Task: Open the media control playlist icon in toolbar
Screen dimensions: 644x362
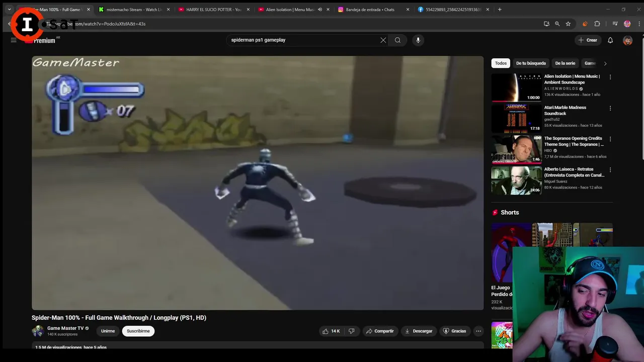Action: (615, 24)
